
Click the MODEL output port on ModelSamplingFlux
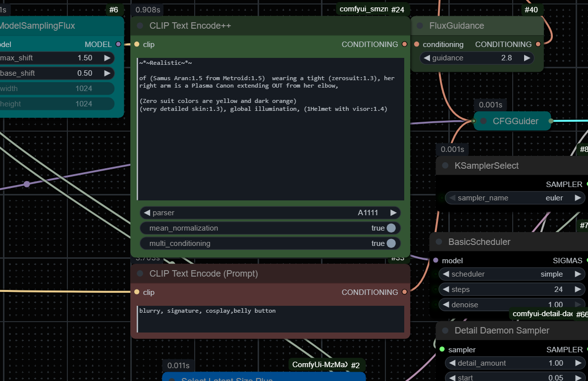tap(118, 44)
